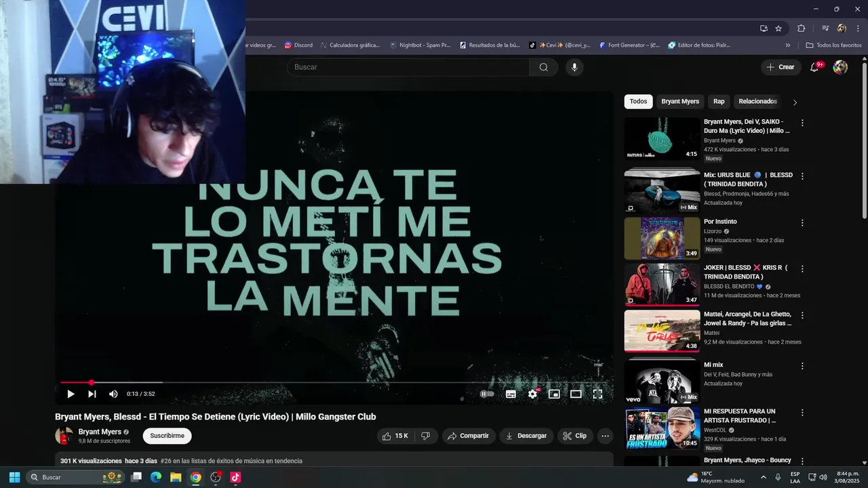Click the Descargar download button
This screenshot has height=488, width=868.
coord(526,436)
